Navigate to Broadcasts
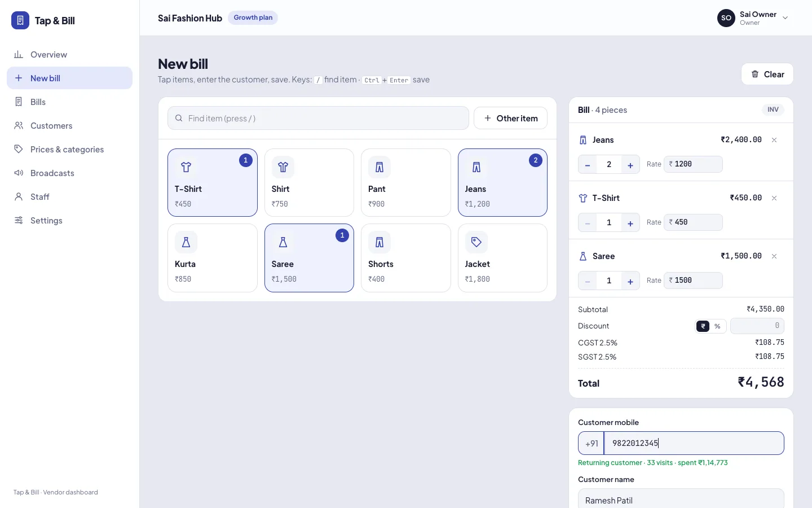 coord(70,173)
